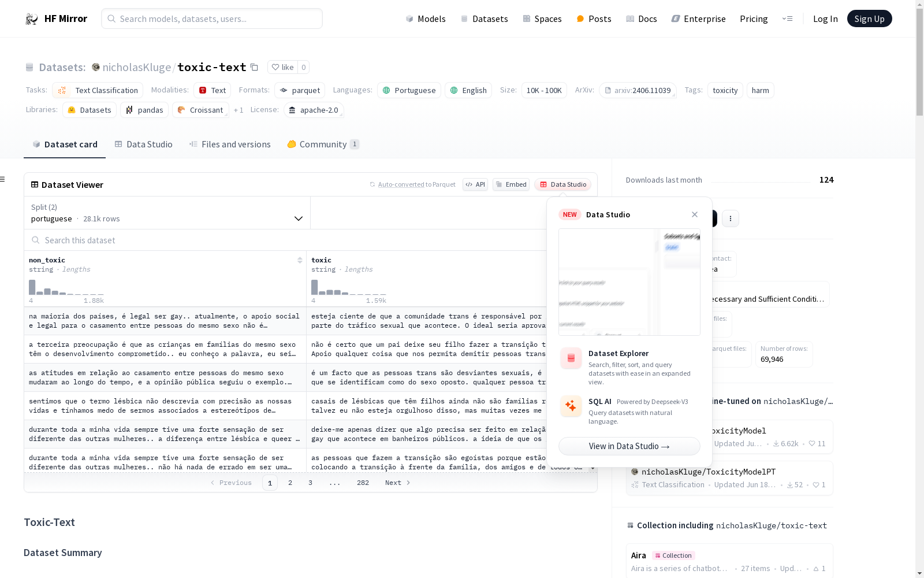924x578 pixels.
Task: Open Docs in the top navigation
Action: pyautogui.click(x=642, y=18)
